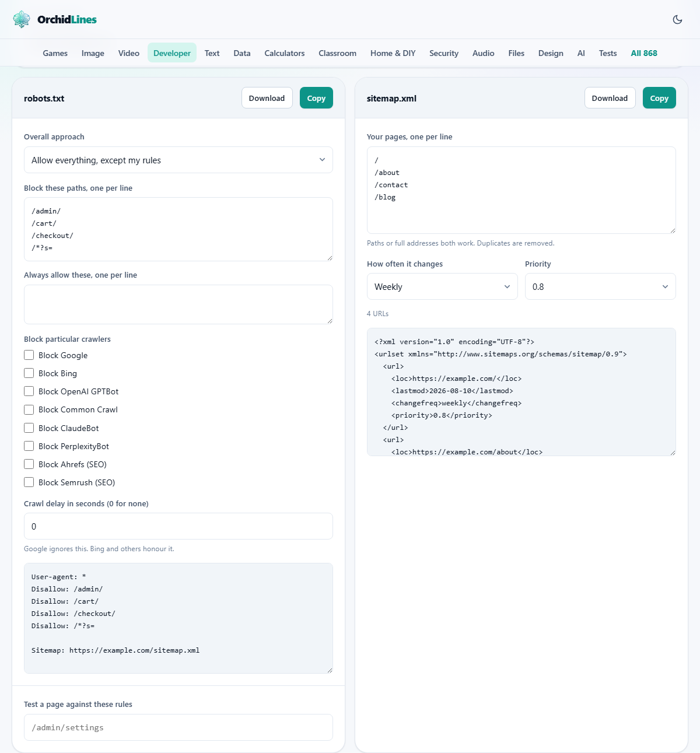Open the Priority dropdown
This screenshot has width=700, height=753.
pyautogui.click(x=600, y=286)
